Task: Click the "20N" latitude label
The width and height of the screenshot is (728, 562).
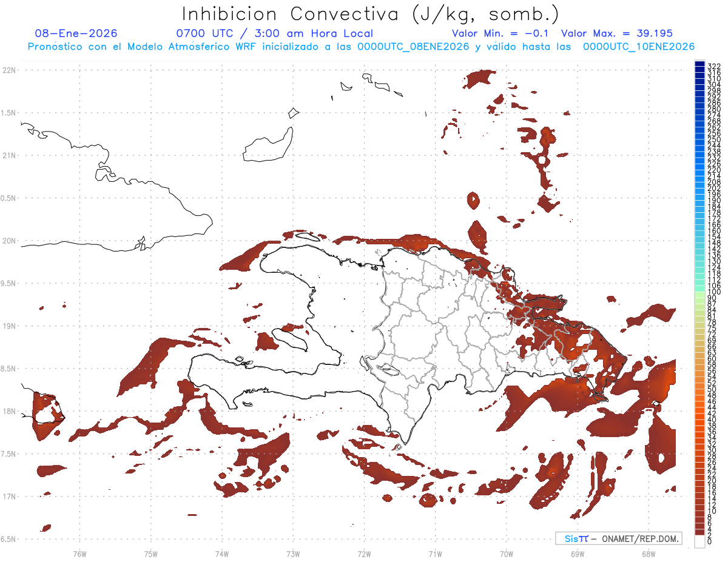Action: pyautogui.click(x=8, y=241)
